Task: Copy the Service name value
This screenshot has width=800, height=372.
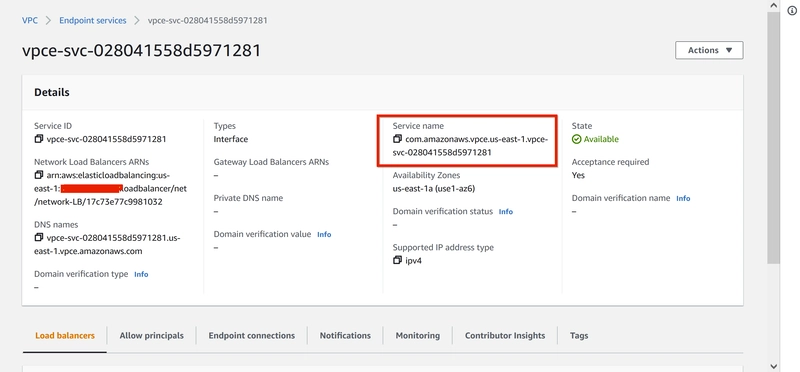Action: pos(397,139)
